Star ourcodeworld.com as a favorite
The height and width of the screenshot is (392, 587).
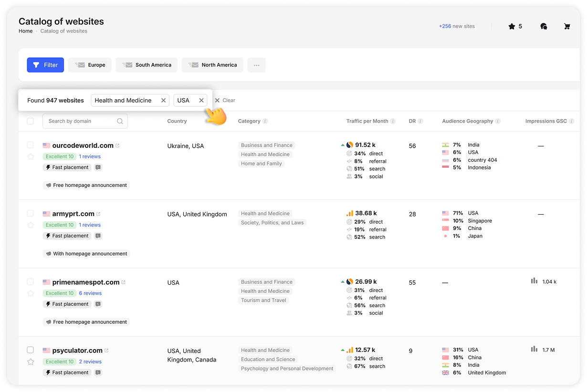tap(31, 156)
